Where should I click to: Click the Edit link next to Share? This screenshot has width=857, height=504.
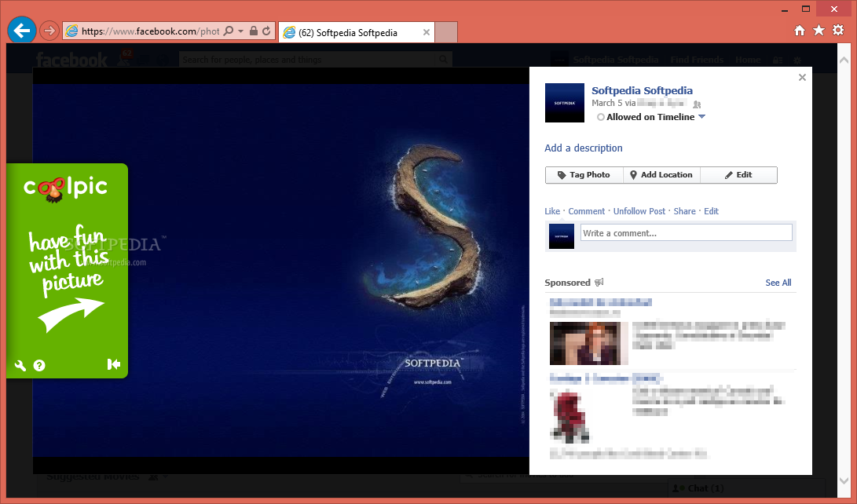coord(711,211)
